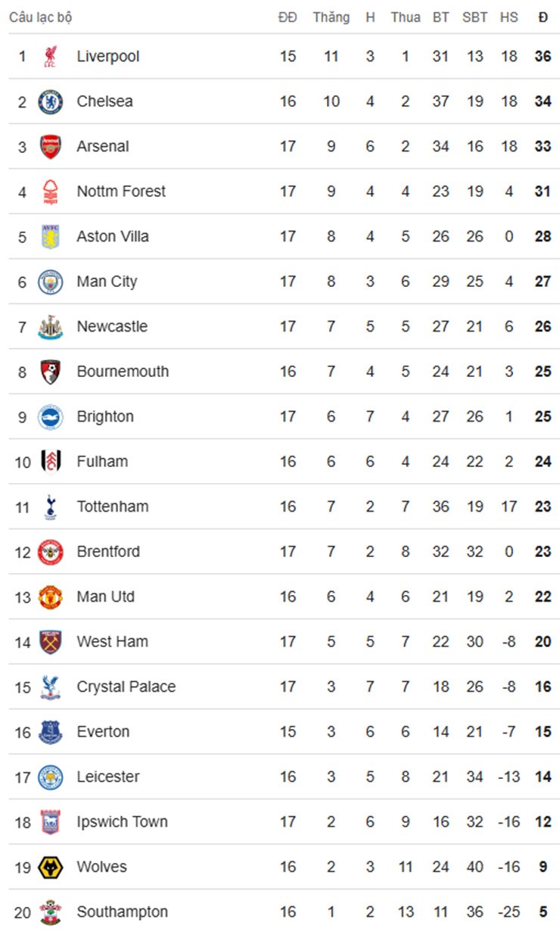The image size is (560, 950).
Task: Open the Nottm Forest team link
Action: tap(121, 192)
